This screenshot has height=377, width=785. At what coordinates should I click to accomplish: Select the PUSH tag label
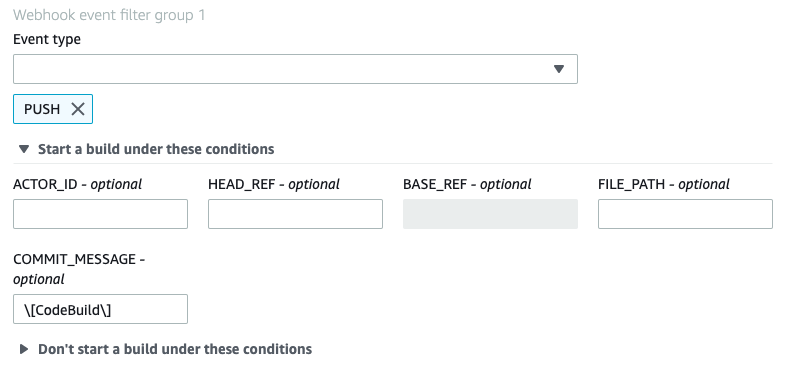click(42, 109)
